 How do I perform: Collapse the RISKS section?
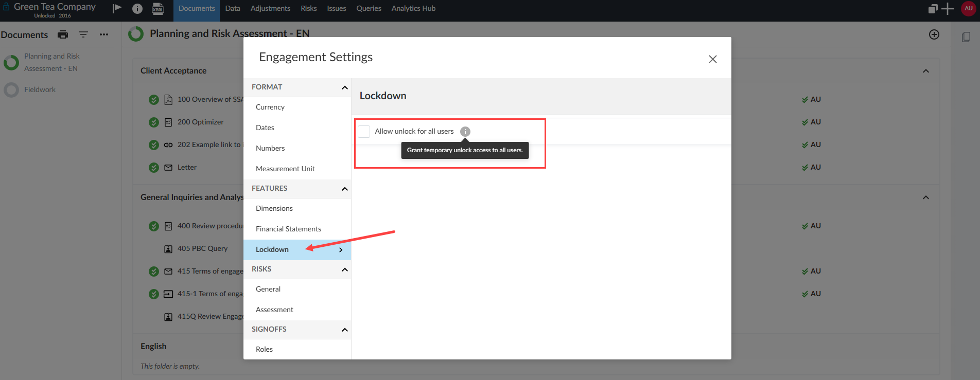pyautogui.click(x=345, y=269)
